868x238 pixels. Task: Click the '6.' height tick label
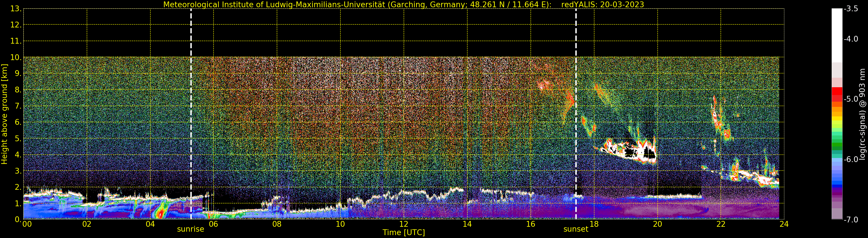[x=18, y=122]
